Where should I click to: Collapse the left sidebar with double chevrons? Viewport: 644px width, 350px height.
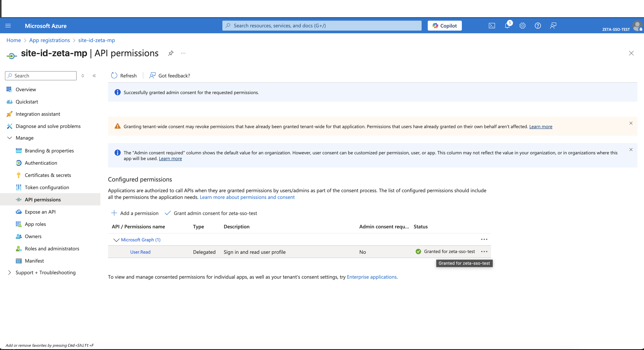tap(94, 76)
